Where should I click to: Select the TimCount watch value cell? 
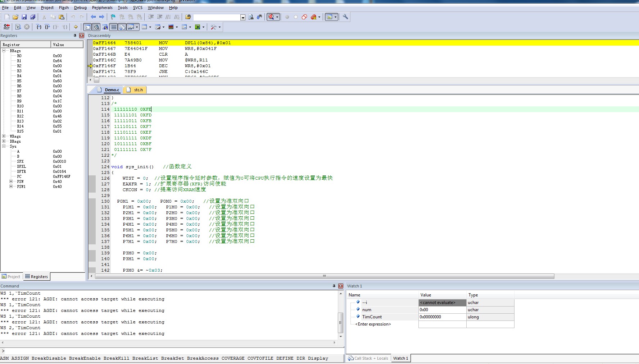click(x=442, y=317)
